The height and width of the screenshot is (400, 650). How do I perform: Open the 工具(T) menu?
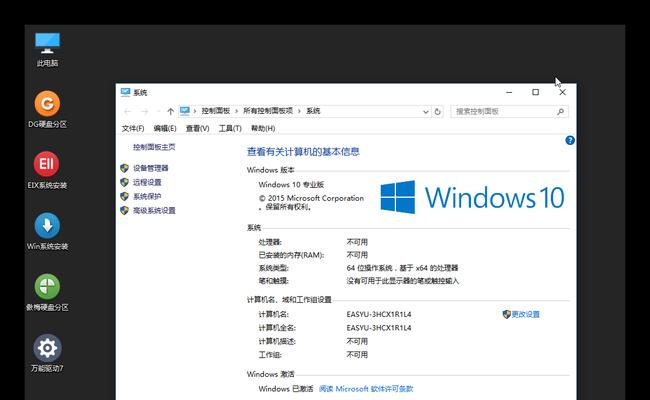pos(230,128)
